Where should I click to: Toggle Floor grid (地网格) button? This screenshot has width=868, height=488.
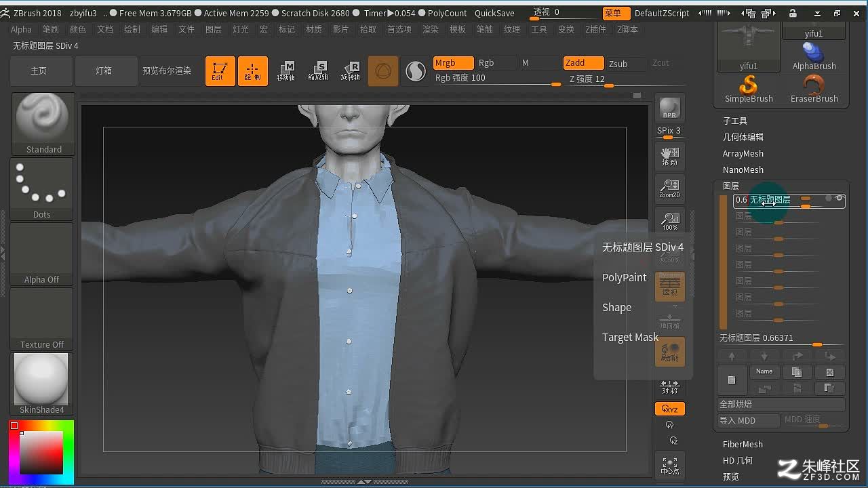(x=670, y=320)
